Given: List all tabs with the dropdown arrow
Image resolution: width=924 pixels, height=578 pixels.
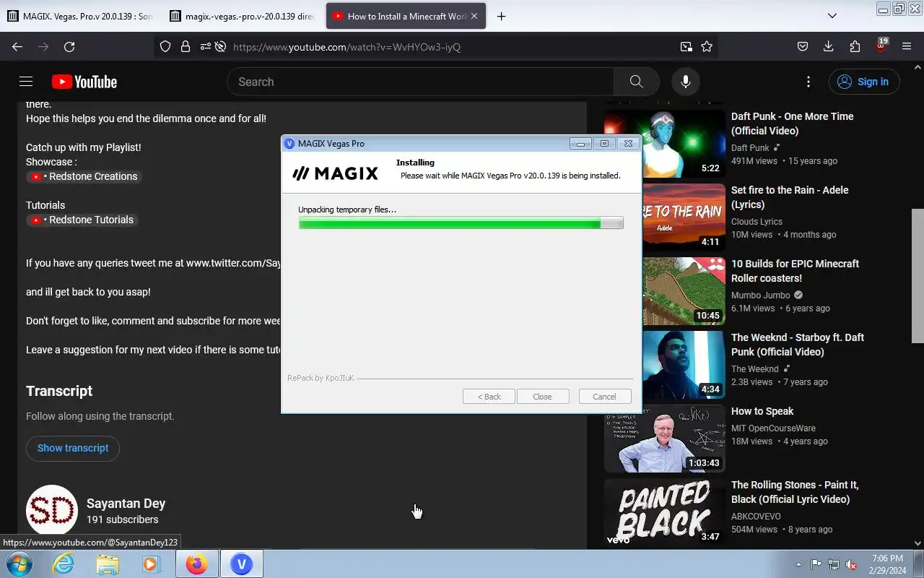Looking at the screenshot, I should coord(832,16).
